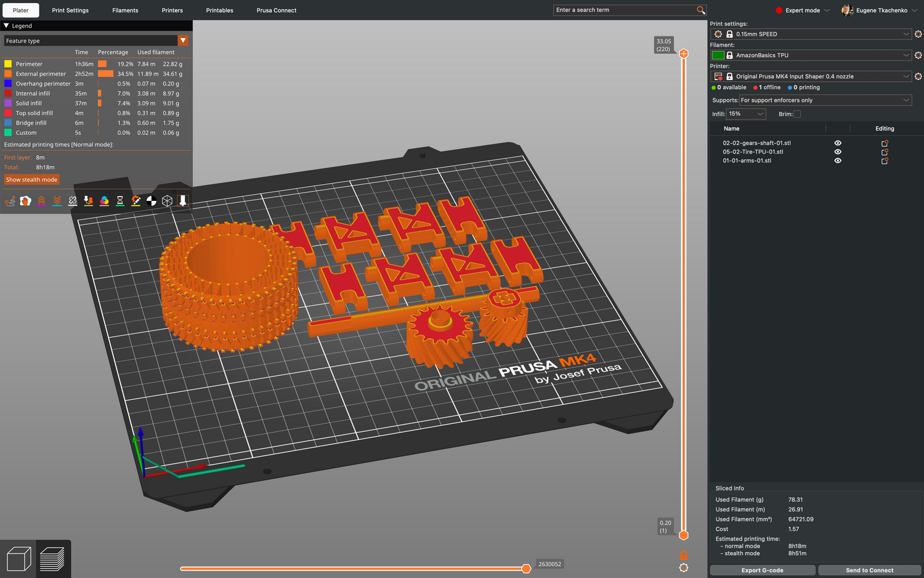The height and width of the screenshot is (578, 924).
Task: Open editing options for 05-02-Tire-TPU-01.stl
Action: [x=885, y=152]
